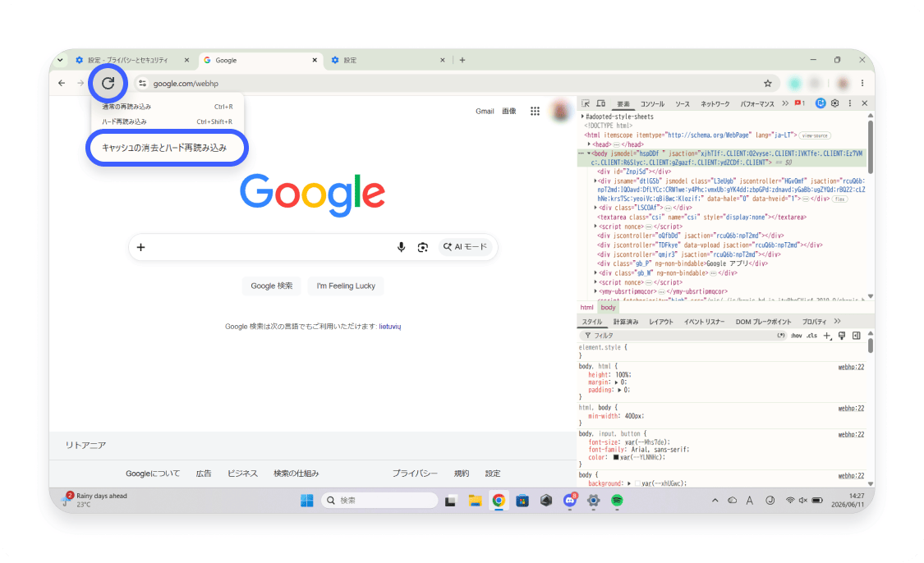Open File Explorer from the taskbar
The image size is (924, 563).
[475, 501]
